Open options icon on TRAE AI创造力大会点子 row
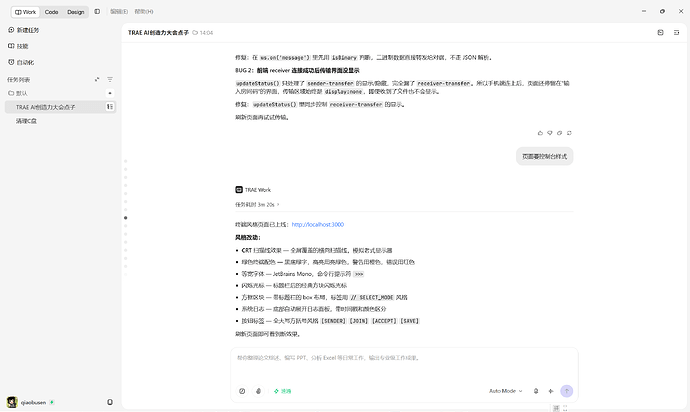Screen dimensions: 690x412 click(x=110, y=107)
